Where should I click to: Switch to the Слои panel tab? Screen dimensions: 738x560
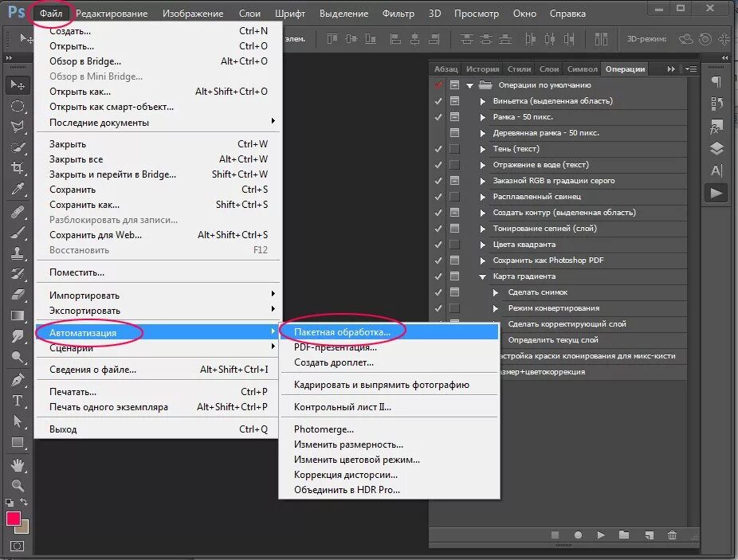549,69
